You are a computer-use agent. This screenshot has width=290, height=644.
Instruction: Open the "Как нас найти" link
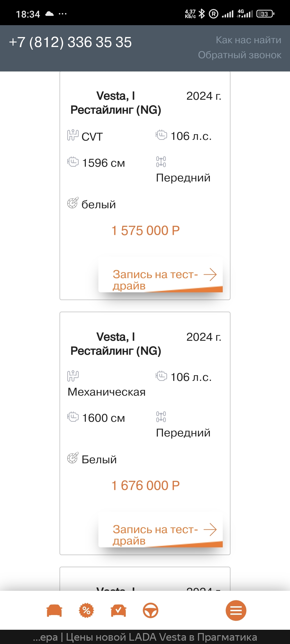click(248, 40)
